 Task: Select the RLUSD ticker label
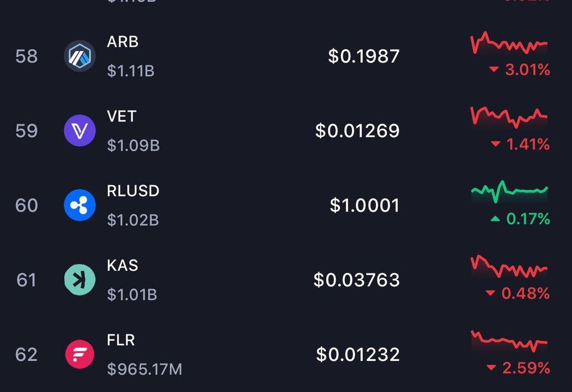(133, 191)
